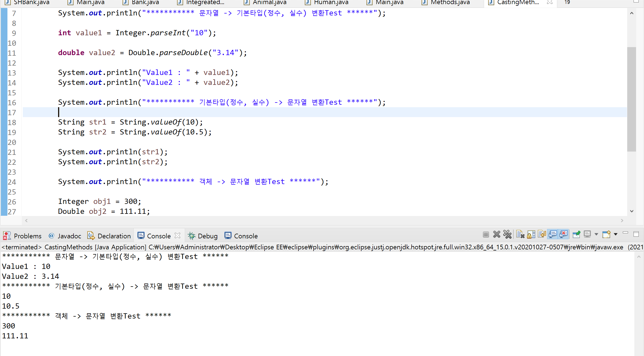Place the cursor on empty line 17
644x356 pixels.
[325, 112]
